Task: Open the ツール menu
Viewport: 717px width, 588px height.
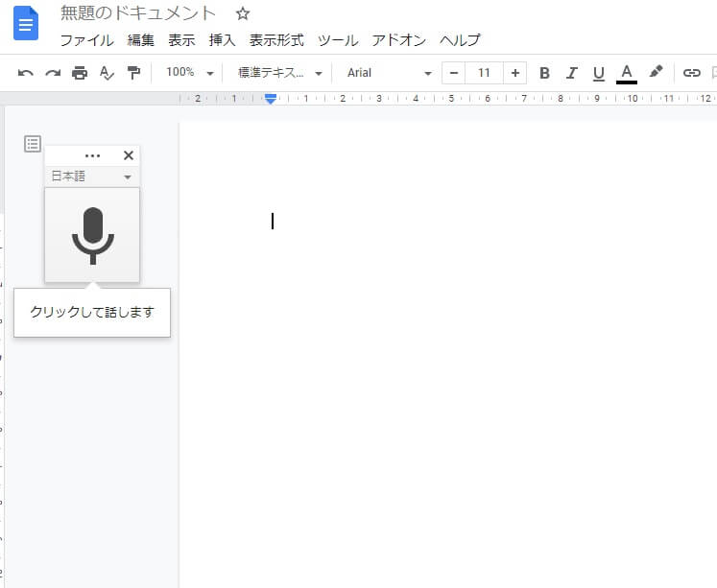Action: pos(337,40)
